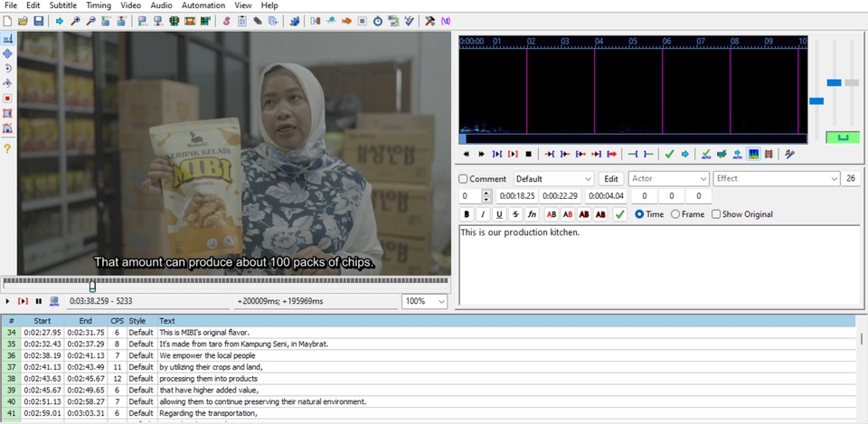Image resolution: width=868 pixels, height=424 pixels.
Task: Select the rotate on XY axes tool
Action: click(x=8, y=83)
